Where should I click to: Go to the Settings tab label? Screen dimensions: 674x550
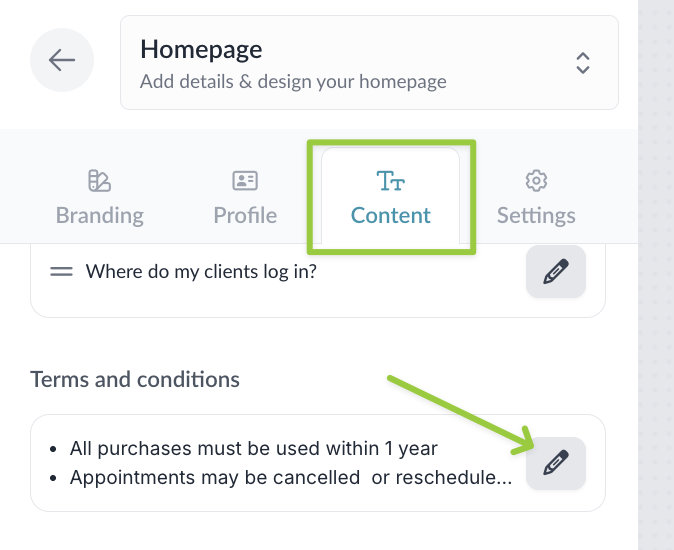click(x=536, y=215)
